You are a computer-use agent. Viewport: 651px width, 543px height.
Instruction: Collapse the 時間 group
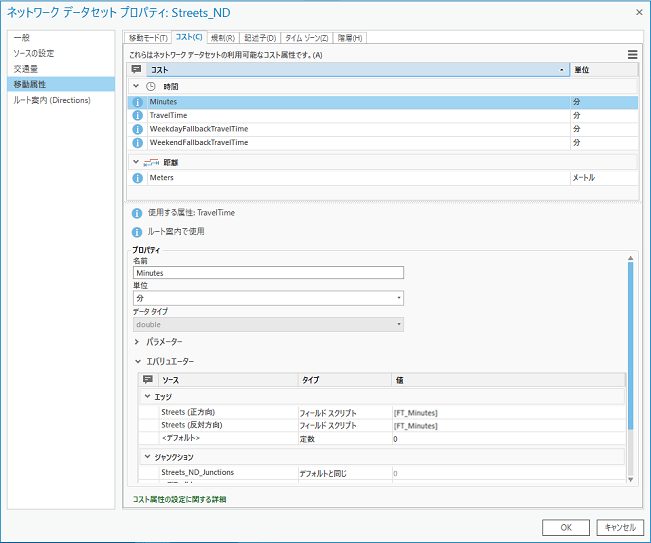tap(137, 86)
